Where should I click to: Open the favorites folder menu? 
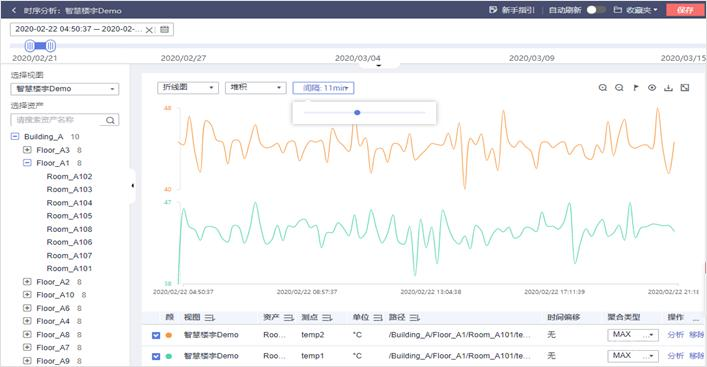point(636,9)
